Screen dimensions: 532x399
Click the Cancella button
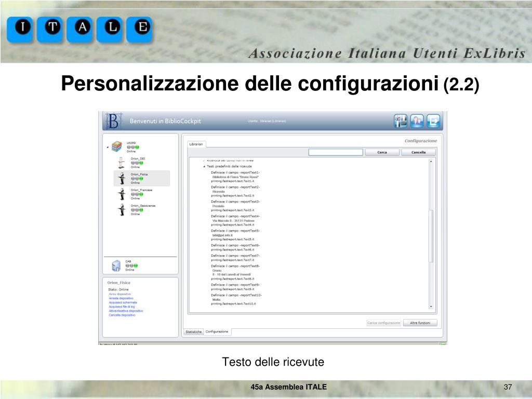point(418,152)
